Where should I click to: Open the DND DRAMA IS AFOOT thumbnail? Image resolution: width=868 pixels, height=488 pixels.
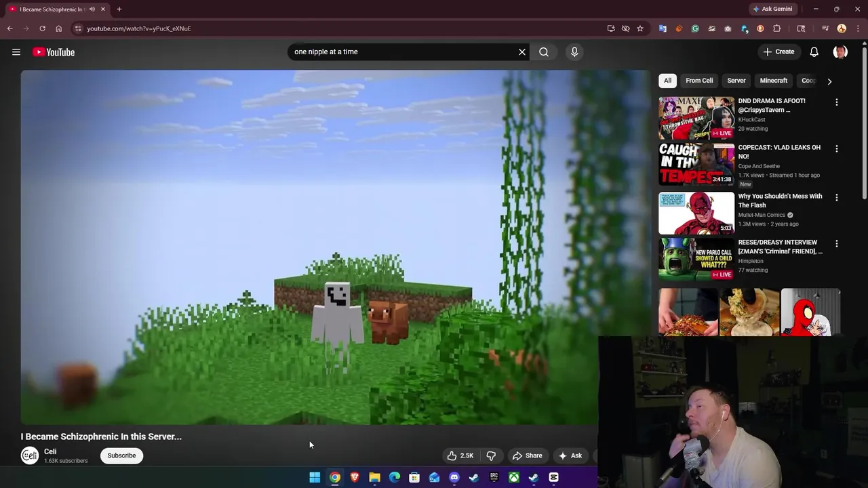pos(696,118)
